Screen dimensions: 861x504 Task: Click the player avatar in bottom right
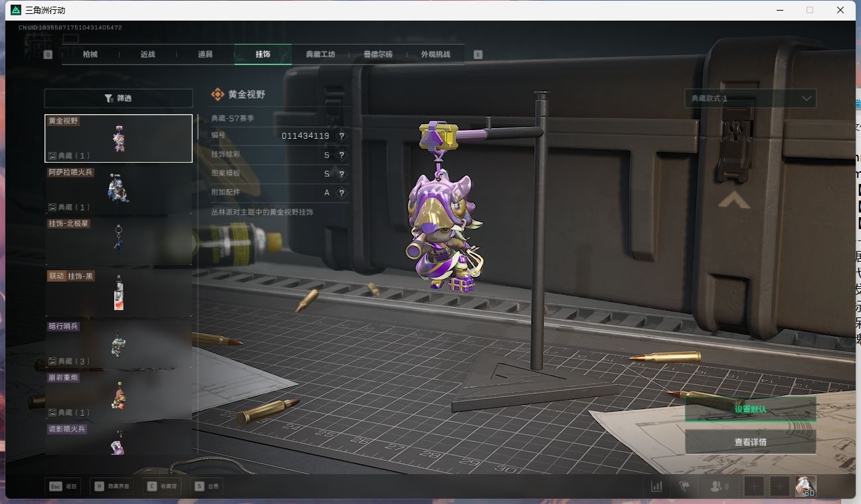pos(805,486)
